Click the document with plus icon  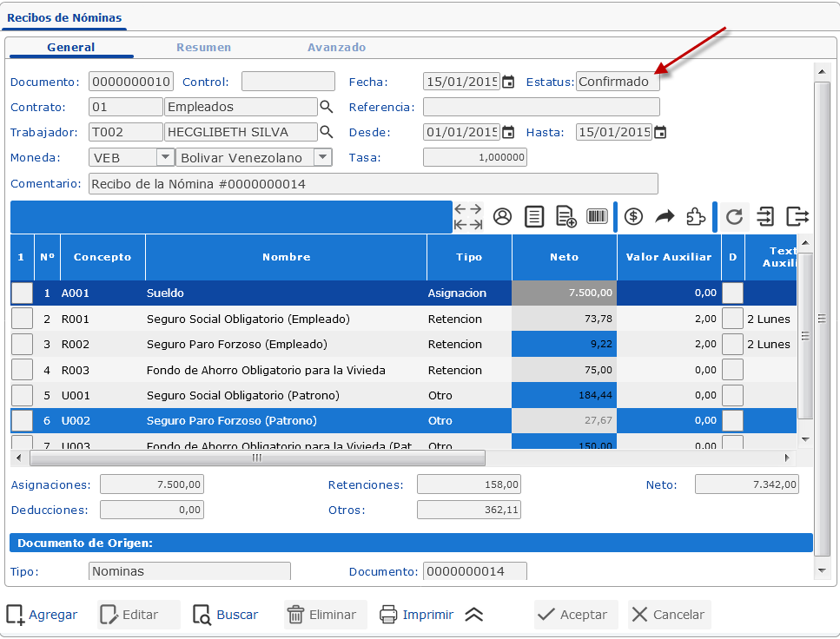pos(566,217)
